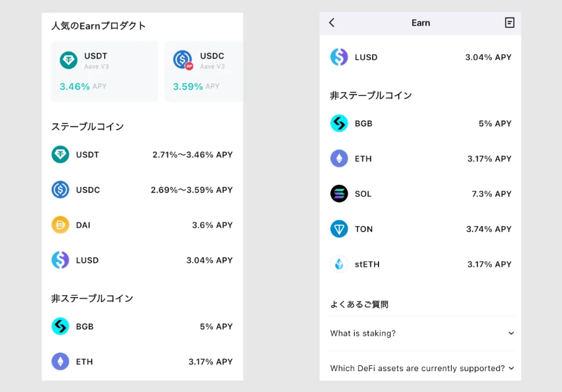Tap the TON coin icon
The image size is (562, 392).
point(339,229)
